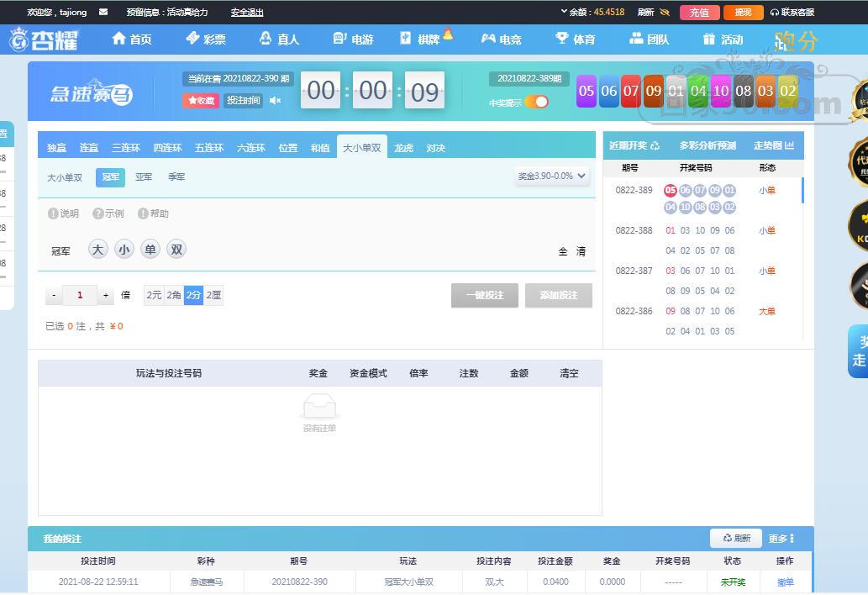868x595 pixels.
Task: Open the 走势图 trend chart
Action: (x=773, y=145)
